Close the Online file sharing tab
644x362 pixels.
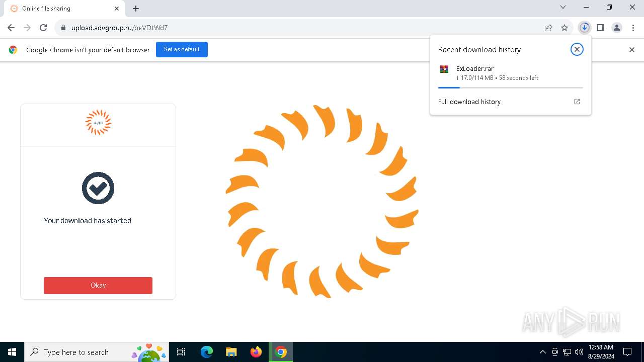pyautogui.click(x=117, y=9)
